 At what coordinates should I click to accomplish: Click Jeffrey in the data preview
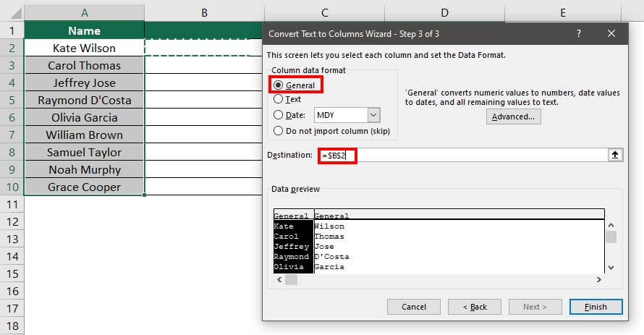(291, 246)
